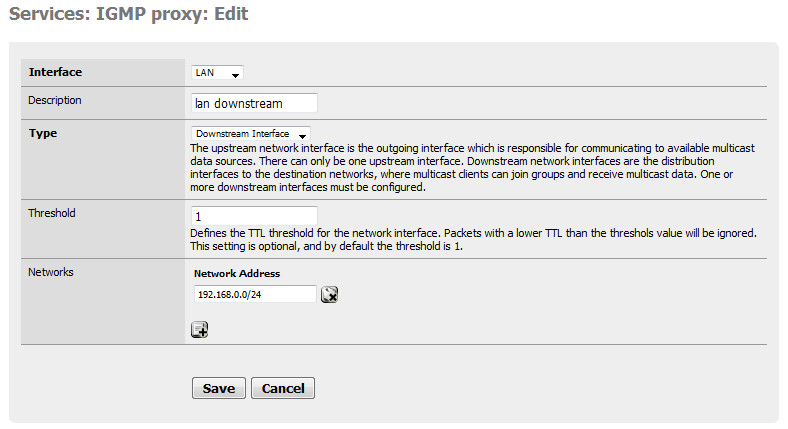The image size is (788, 429).
Task: Cancel editing the IGMP proxy entry
Action: click(x=283, y=388)
